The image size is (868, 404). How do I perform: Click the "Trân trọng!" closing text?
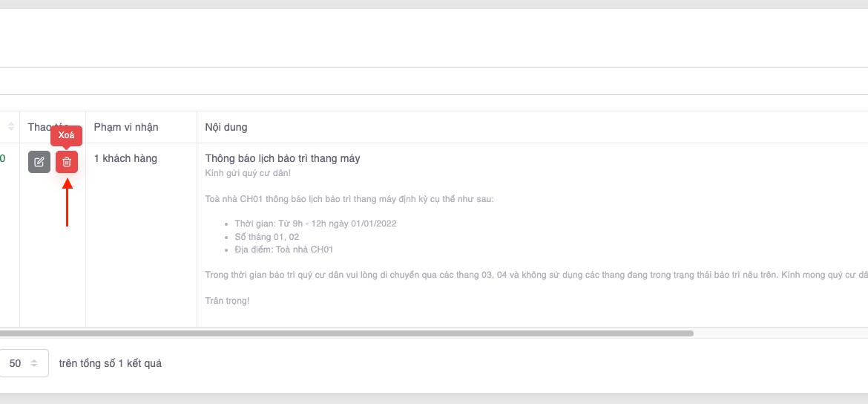pyautogui.click(x=227, y=301)
